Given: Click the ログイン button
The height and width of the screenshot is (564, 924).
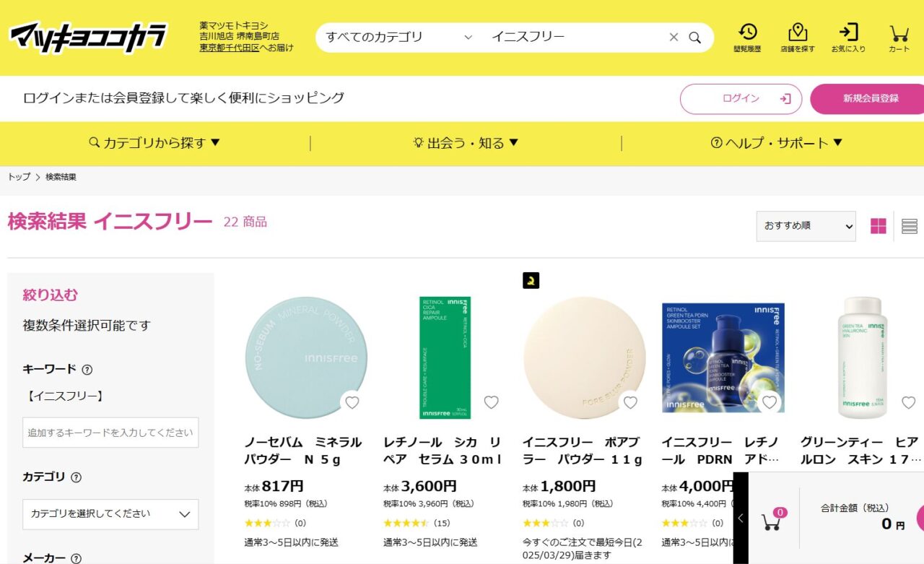Looking at the screenshot, I should click(x=741, y=99).
